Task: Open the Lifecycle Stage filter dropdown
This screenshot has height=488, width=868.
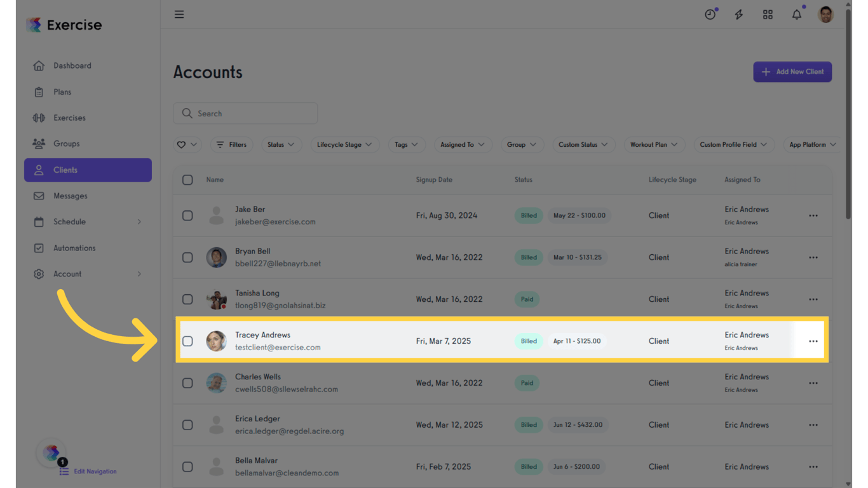Action: [x=344, y=144]
